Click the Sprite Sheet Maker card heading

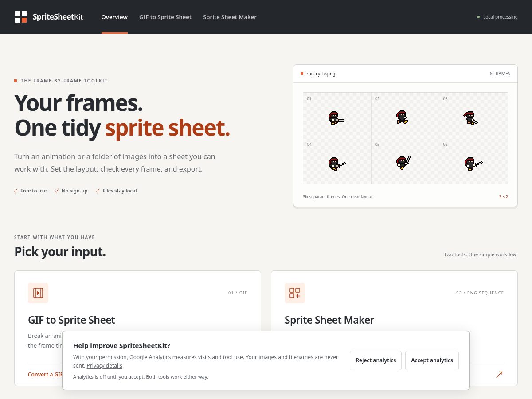[x=329, y=320]
